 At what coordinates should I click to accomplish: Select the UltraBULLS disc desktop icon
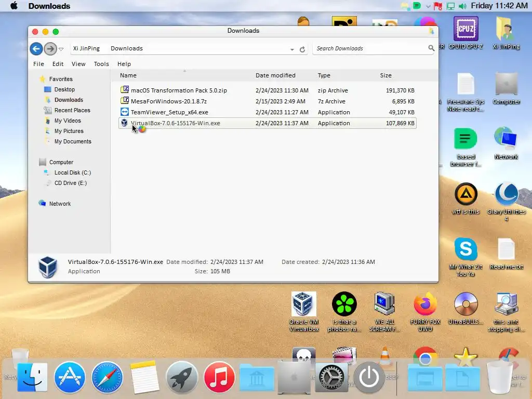pyautogui.click(x=465, y=308)
